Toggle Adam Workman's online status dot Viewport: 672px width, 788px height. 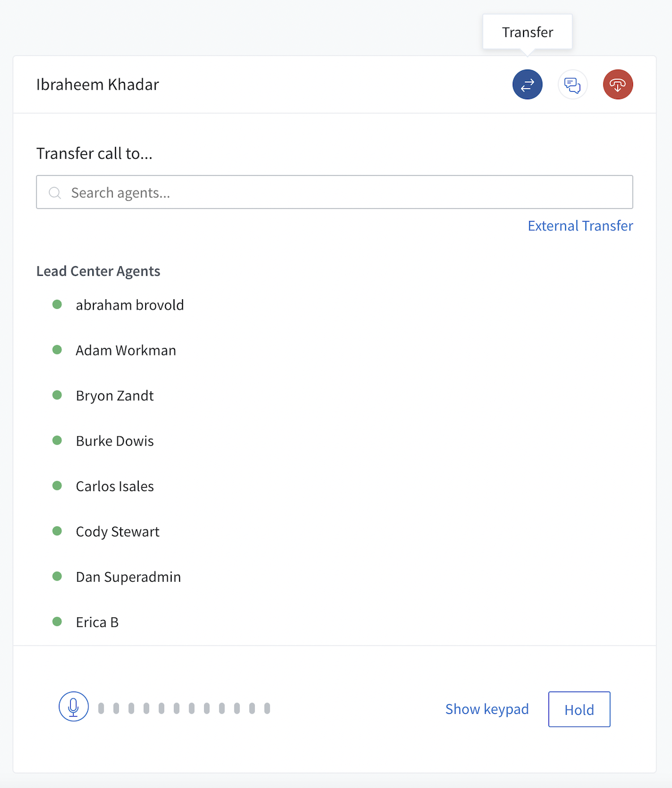tap(57, 350)
